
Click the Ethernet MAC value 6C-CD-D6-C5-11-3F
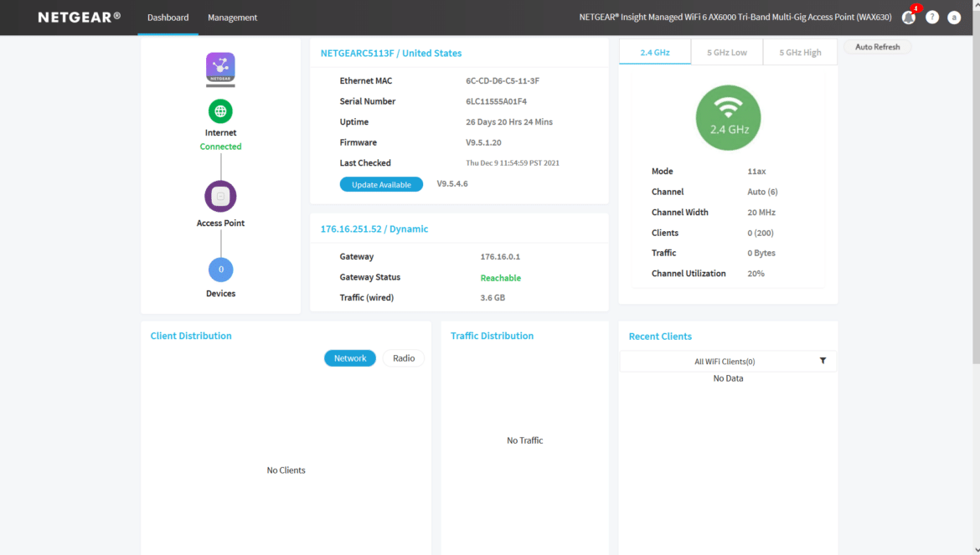coord(503,81)
